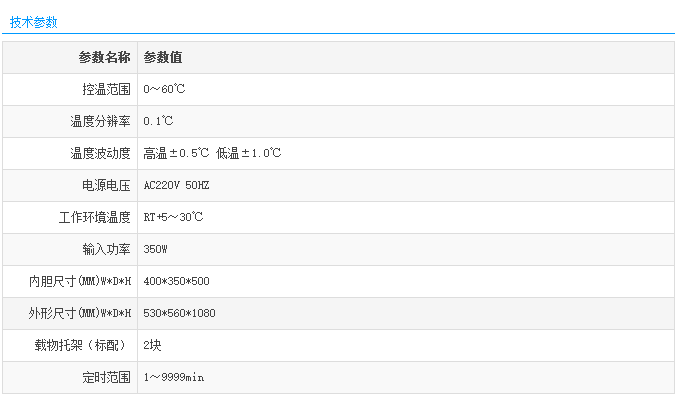
Task: Click the RT+5～30℃ value cell
Action: [173, 217]
